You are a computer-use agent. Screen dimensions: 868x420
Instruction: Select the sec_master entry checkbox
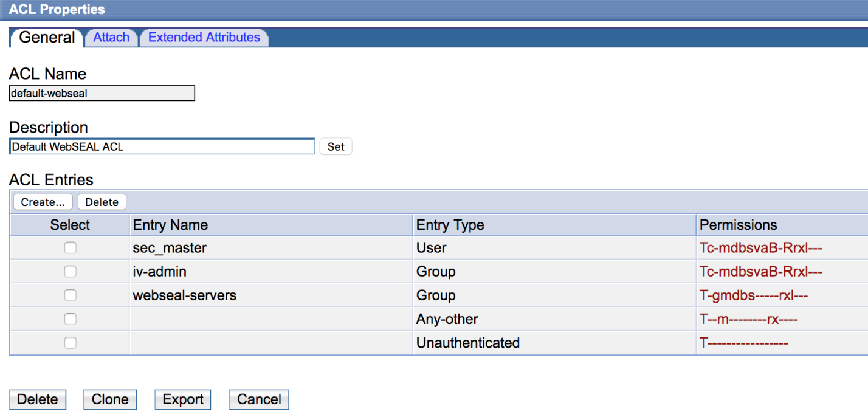click(x=70, y=247)
